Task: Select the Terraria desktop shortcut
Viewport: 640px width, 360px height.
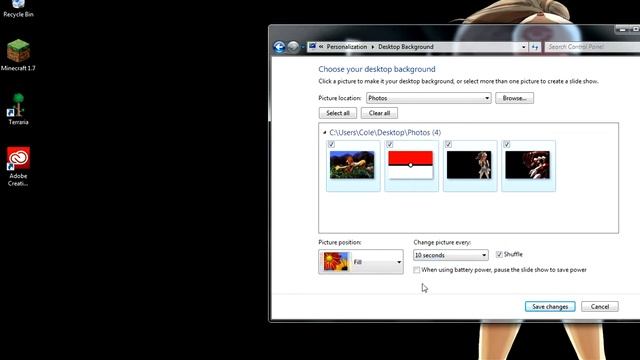Action: (x=18, y=109)
